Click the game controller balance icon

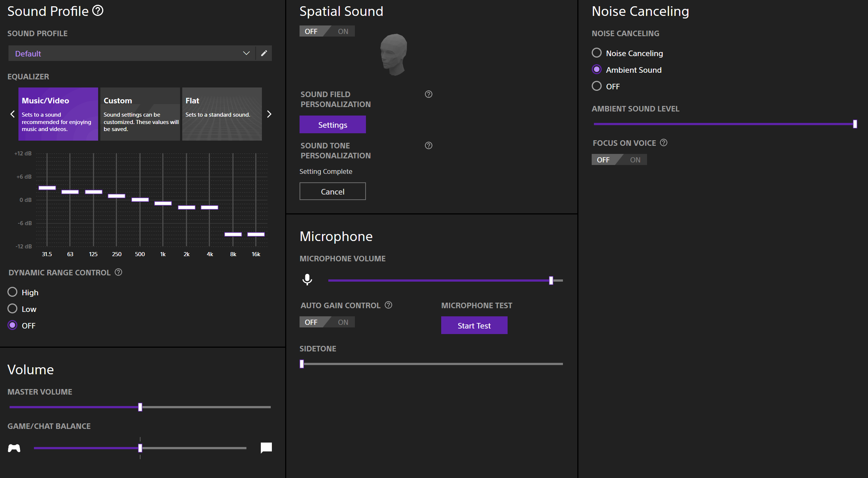[14, 448]
